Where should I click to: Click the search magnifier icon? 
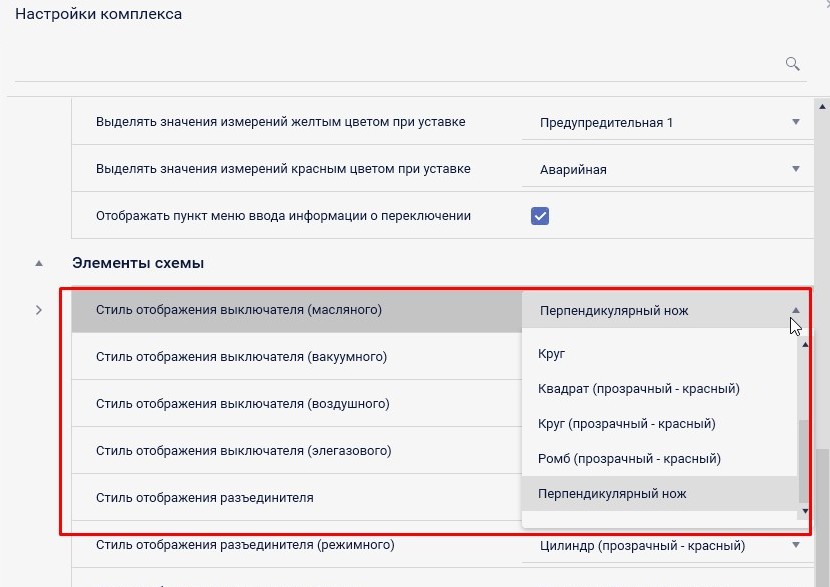point(793,64)
